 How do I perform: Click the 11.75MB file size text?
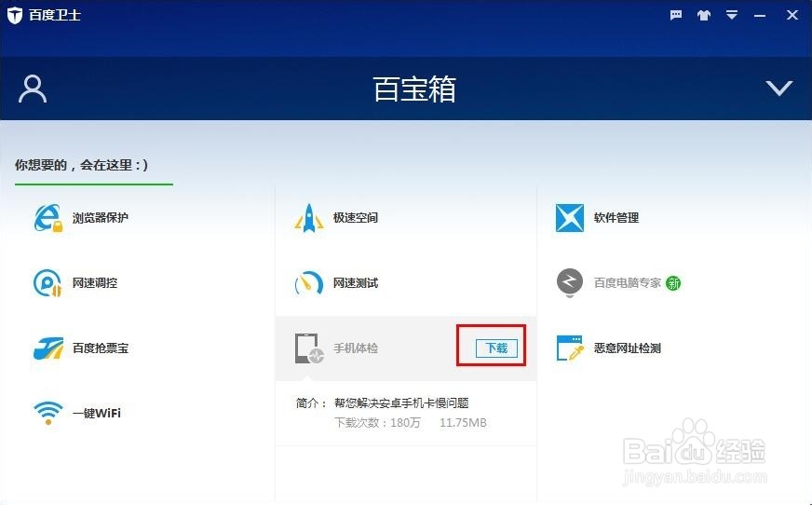point(463,423)
